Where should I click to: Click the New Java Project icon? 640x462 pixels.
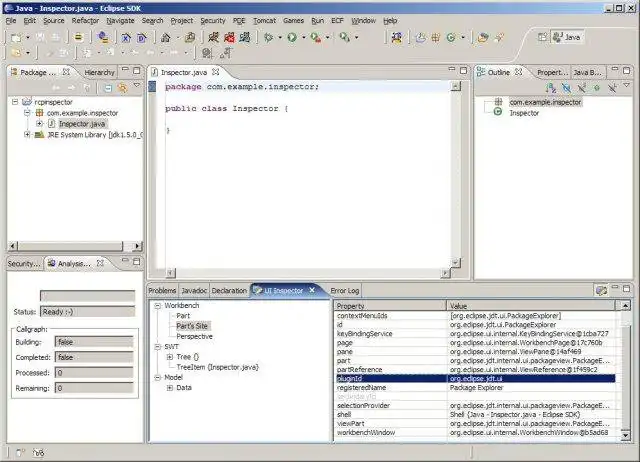point(420,38)
